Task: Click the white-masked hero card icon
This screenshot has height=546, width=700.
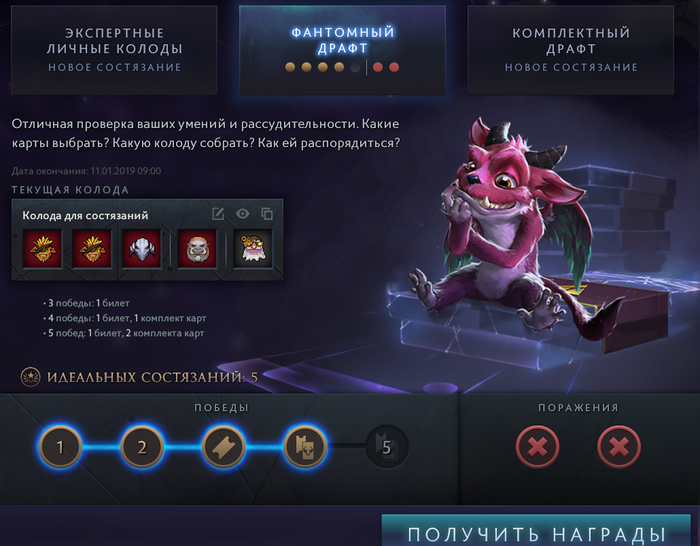Action: click(142, 249)
